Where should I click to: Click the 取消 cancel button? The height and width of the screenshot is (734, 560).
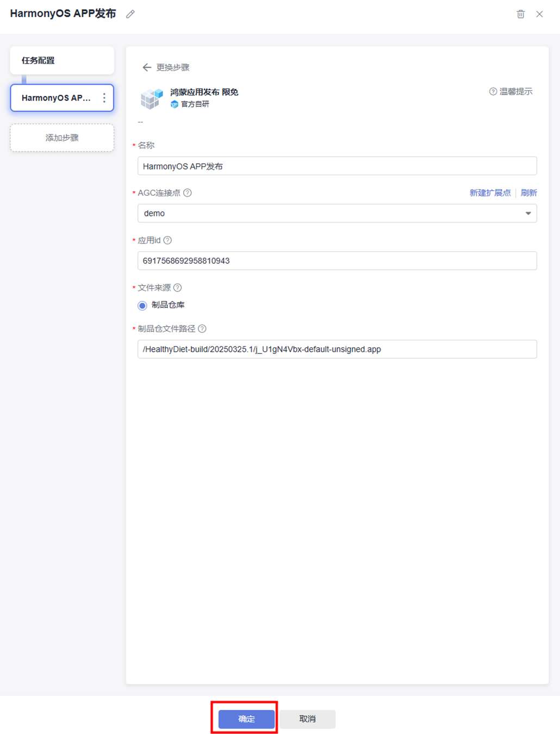(307, 719)
